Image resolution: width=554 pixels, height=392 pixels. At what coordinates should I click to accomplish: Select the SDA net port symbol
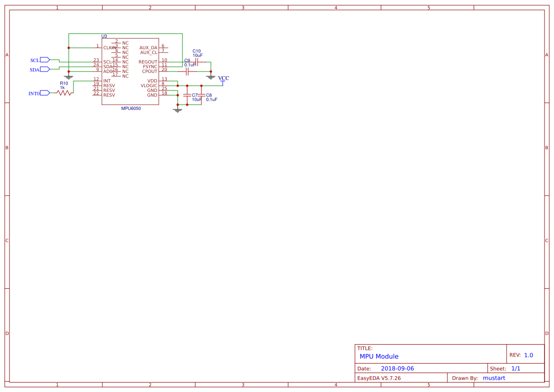45,69
